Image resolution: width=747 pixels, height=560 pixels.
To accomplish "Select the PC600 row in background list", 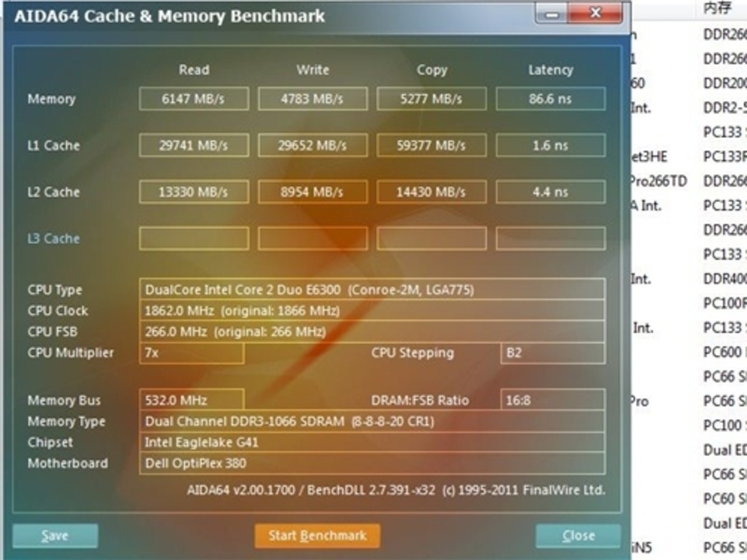I will [x=725, y=352].
